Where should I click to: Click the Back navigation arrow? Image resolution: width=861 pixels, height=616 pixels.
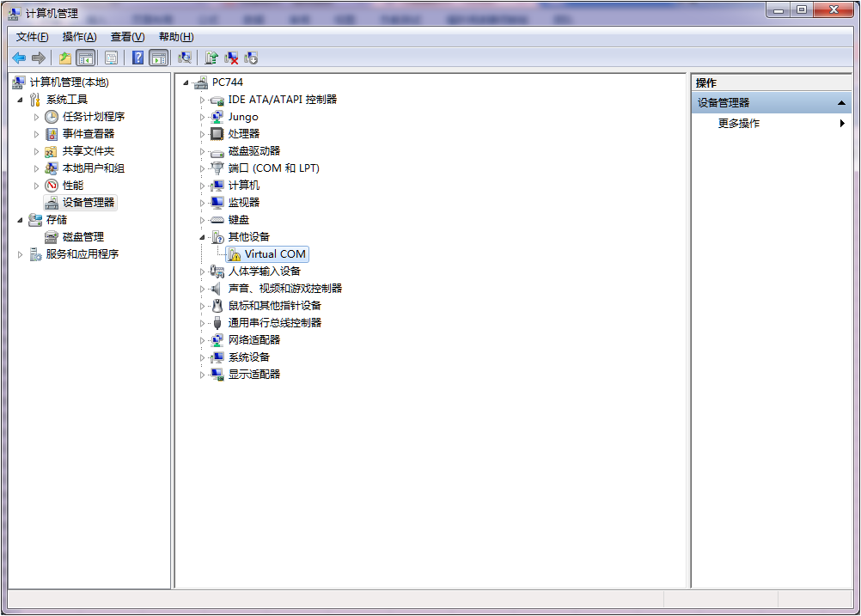coord(18,57)
